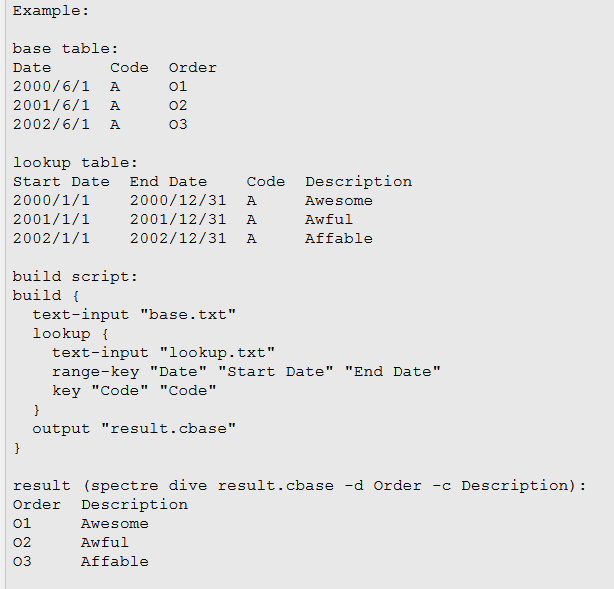
Task: Click order value "O3" in base table
Action: coord(178,124)
